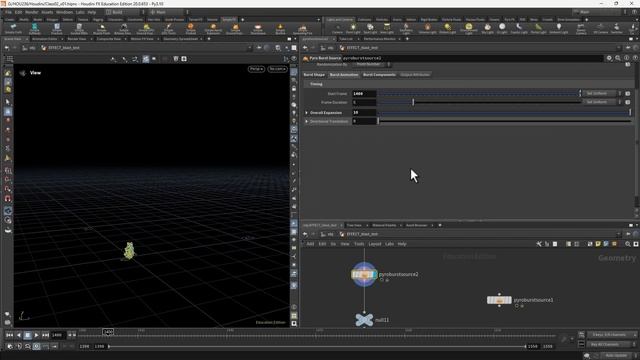The image size is (640, 360).
Task: Open parameter gear menu for pyroburstsource2
Action: click(609, 58)
